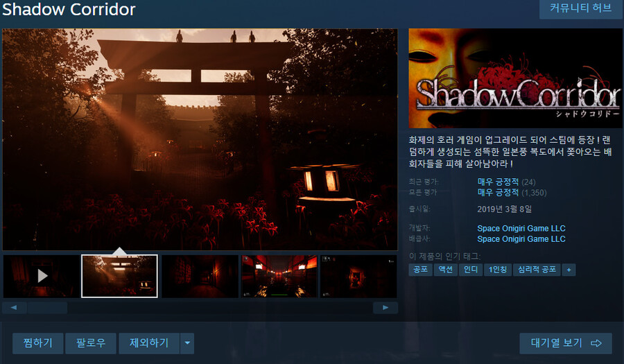Select the lit hallway screenshot thumbnail
624x364 pixels.
279,276
